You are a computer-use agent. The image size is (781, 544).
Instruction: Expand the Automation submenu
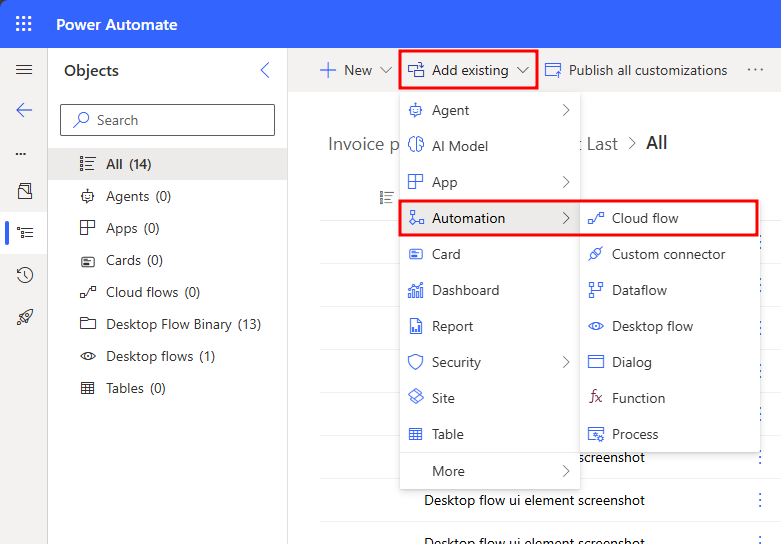click(490, 218)
